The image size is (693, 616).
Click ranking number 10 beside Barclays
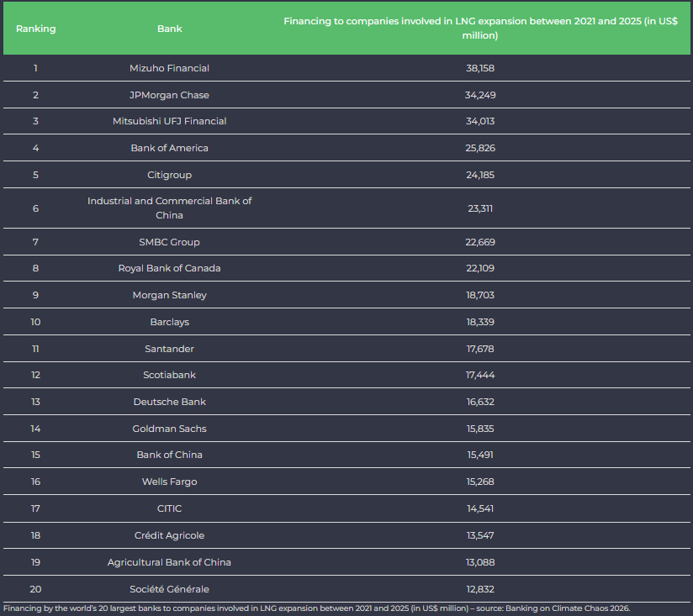[x=36, y=322]
